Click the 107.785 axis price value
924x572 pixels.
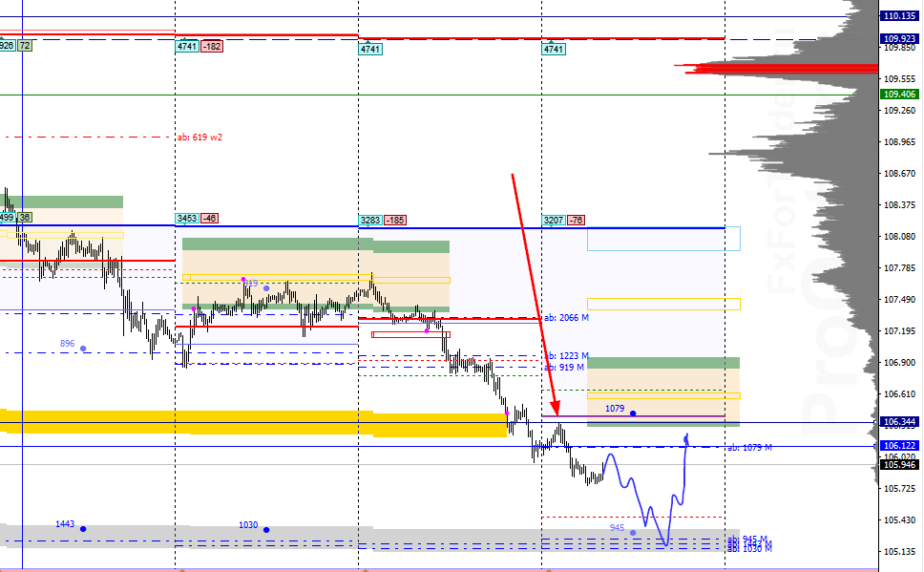(899, 268)
